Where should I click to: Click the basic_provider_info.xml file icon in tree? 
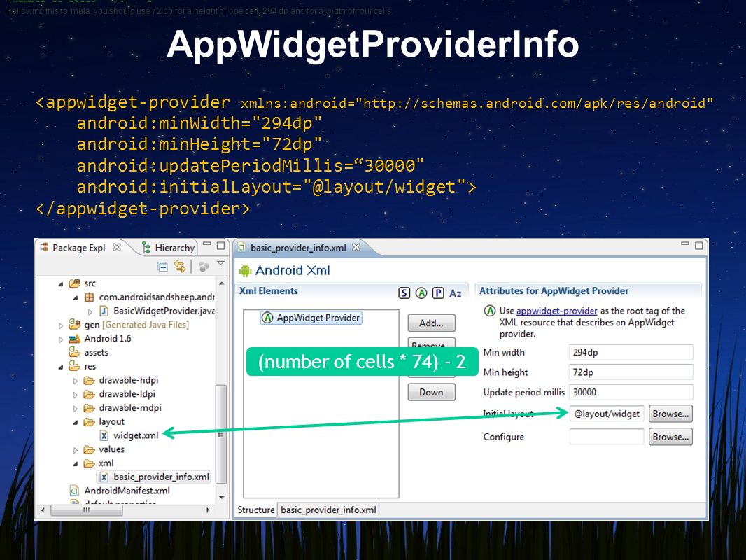pyautogui.click(x=104, y=477)
